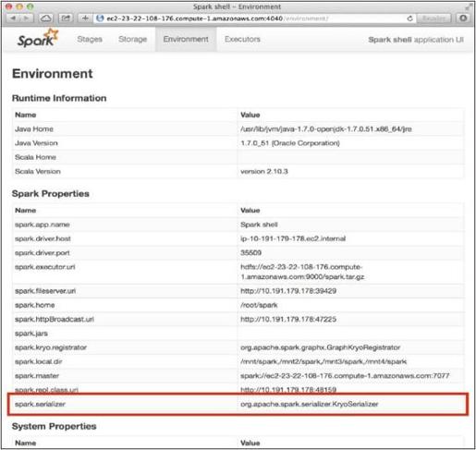Switch to the Executors tab
Image resolution: width=476 pixels, height=450 pixels.
pos(242,39)
